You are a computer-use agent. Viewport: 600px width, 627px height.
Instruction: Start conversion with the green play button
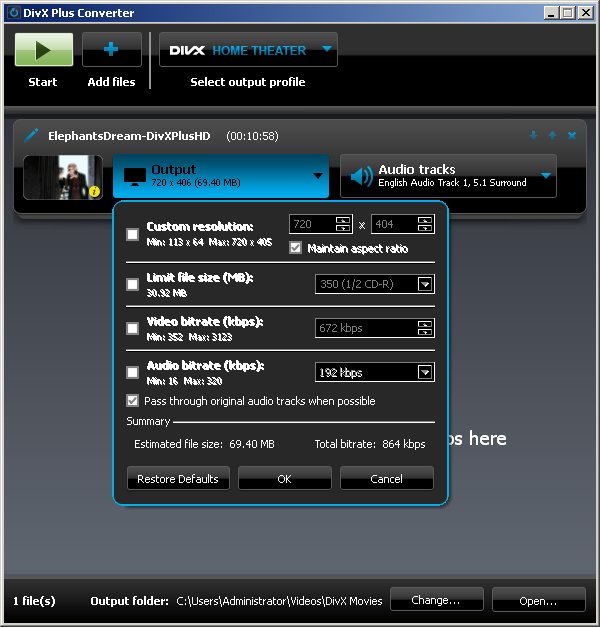point(44,50)
